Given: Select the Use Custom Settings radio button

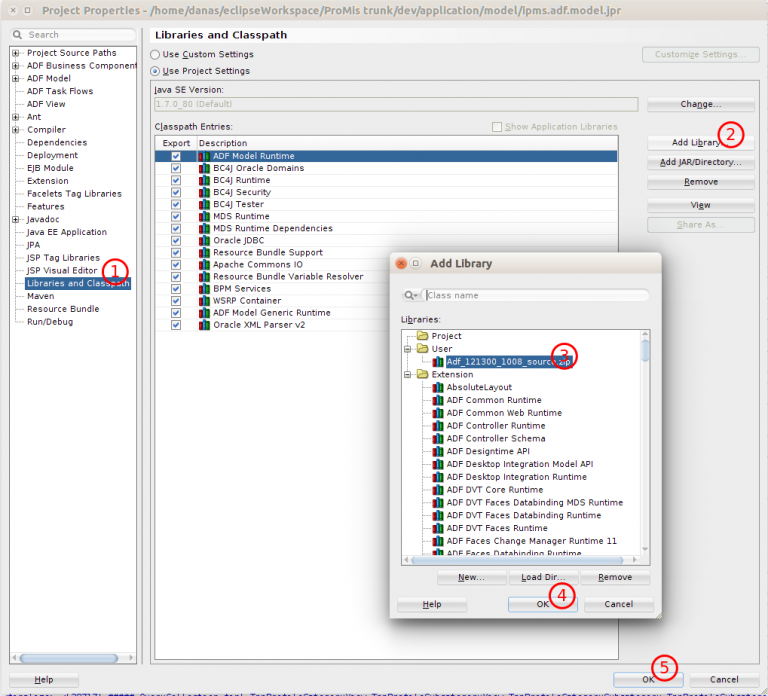Looking at the screenshot, I should coord(155,55).
